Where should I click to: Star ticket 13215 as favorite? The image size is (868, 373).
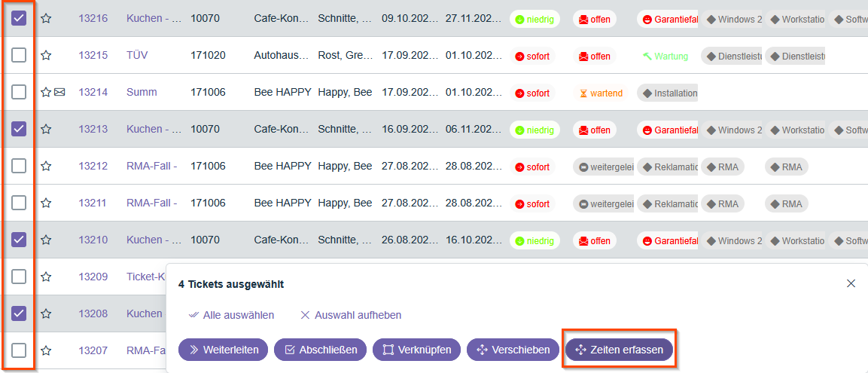tap(46, 55)
